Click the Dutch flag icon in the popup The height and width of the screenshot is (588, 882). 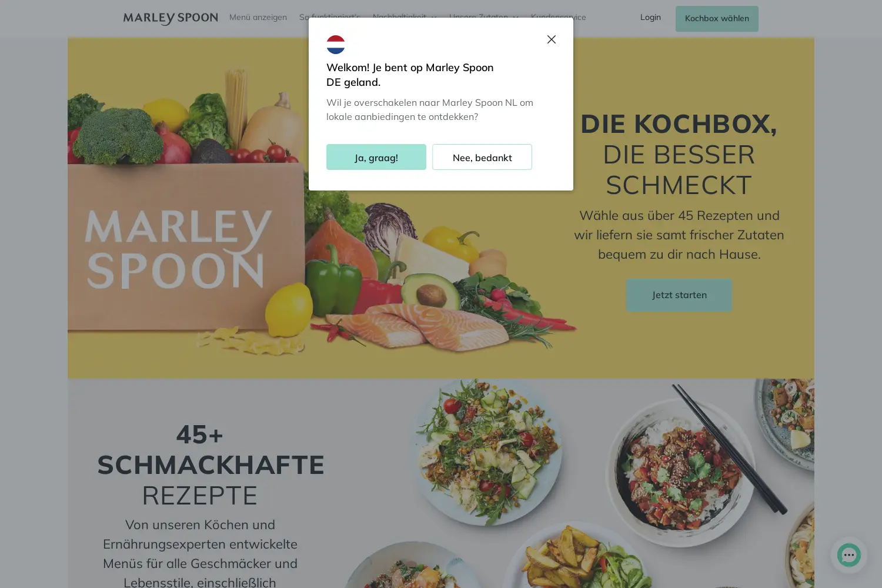pos(336,45)
